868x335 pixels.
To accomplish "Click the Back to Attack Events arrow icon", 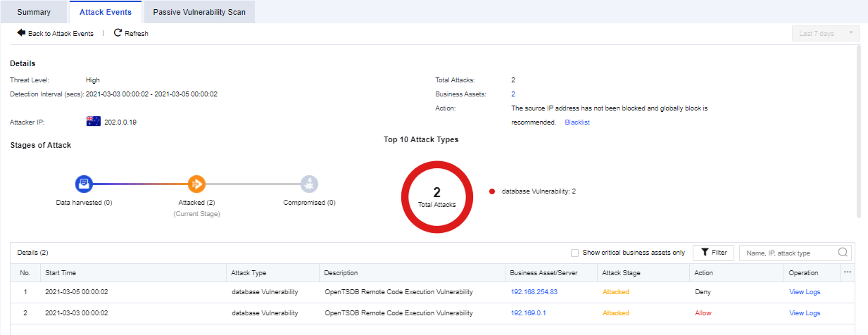I will pos(21,33).
